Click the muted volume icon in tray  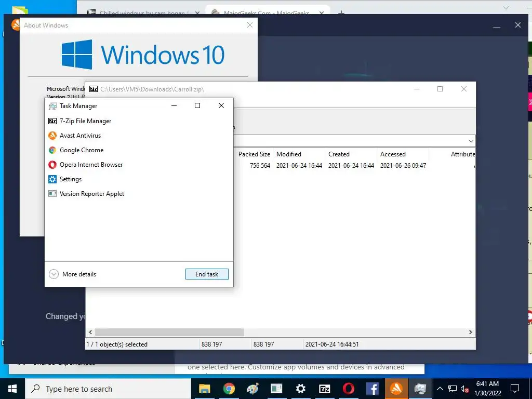(465, 389)
